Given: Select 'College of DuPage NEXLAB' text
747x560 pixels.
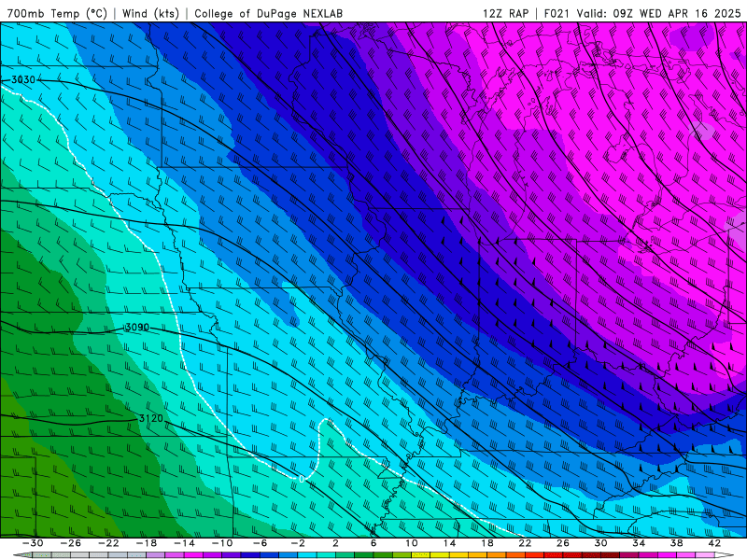Looking at the screenshot, I should click(268, 13).
